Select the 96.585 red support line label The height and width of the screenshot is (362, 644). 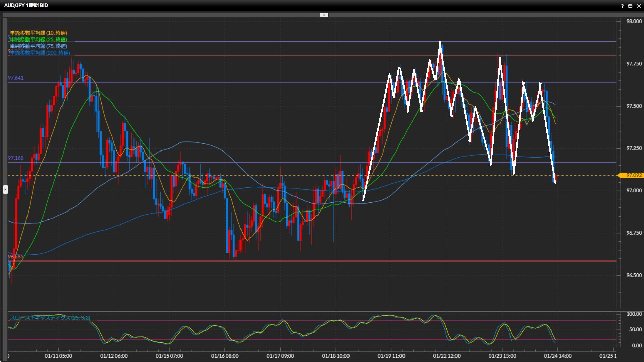(x=16, y=257)
